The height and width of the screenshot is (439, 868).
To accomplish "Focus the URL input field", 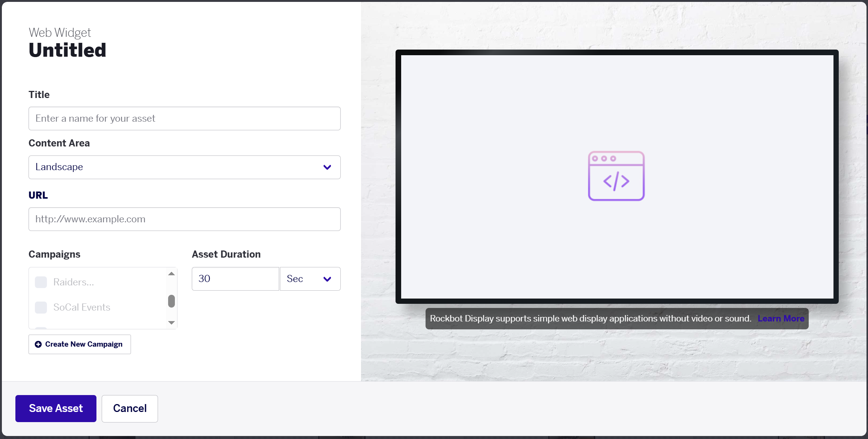I will point(185,219).
